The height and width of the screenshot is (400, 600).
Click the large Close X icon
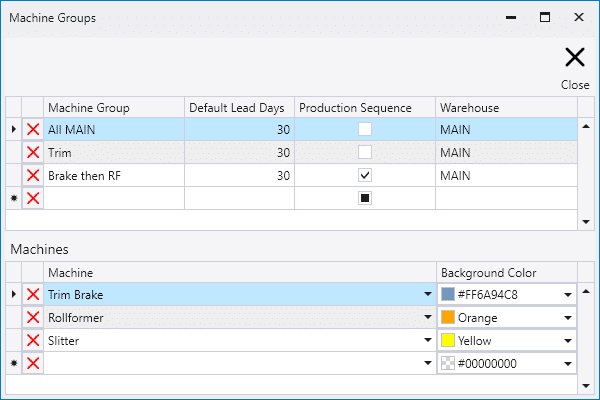(574, 58)
